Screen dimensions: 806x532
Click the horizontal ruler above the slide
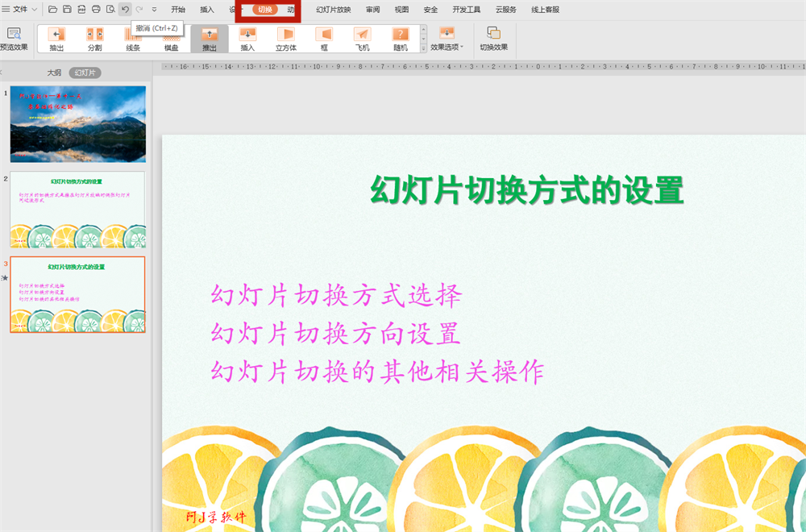point(483,66)
